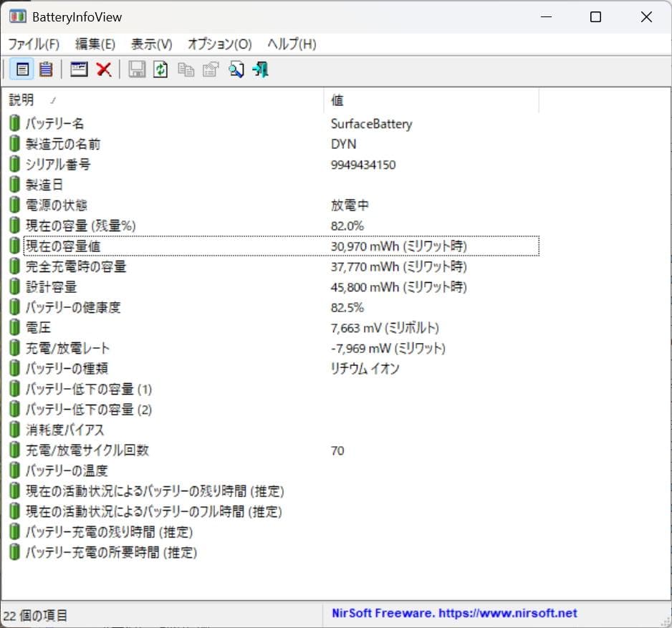
Task: Open the オプション(O) menu
Action: (x=219, y=44)
